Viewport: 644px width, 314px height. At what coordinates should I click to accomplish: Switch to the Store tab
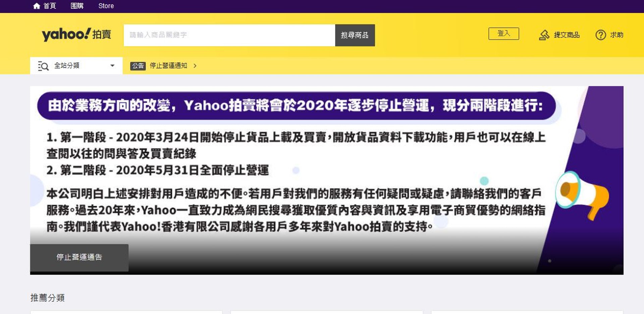pos(106,5)
